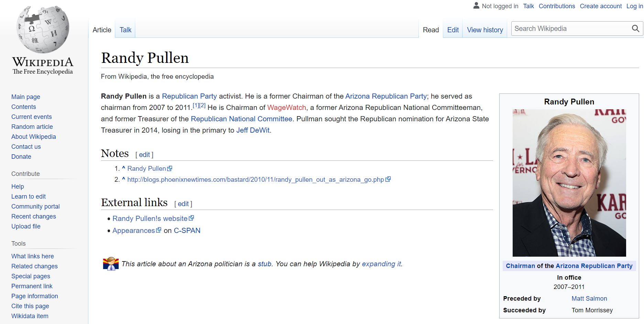Edit the External links section
Screen dimensions: 644x324
click(x=183, y=204)
